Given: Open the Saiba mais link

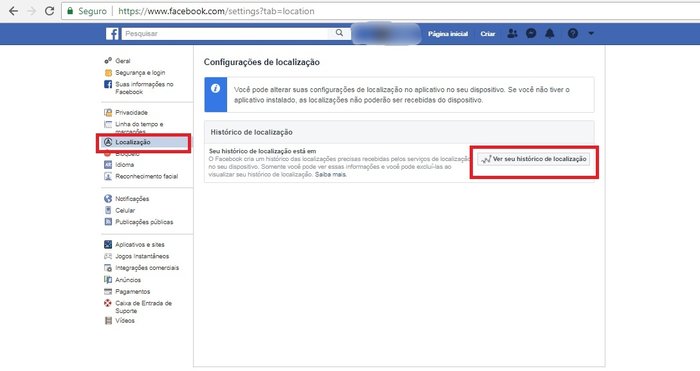Looking at the screenshot, I should coord(331,175).
